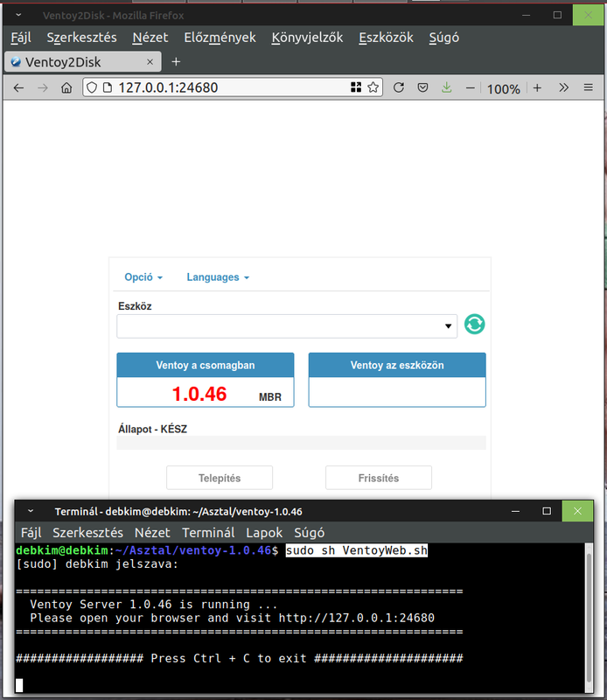This screenshot has width=607, height=700.
Task: Click the Állapot - KÉSZ status text
Action: click(x=153, y=429)
